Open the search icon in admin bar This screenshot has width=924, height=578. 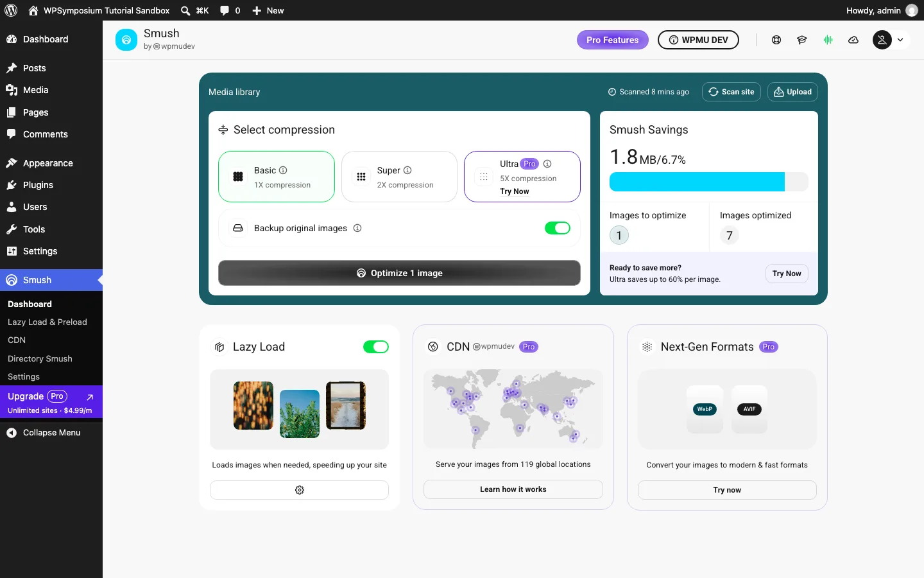(x=185, y=10)
